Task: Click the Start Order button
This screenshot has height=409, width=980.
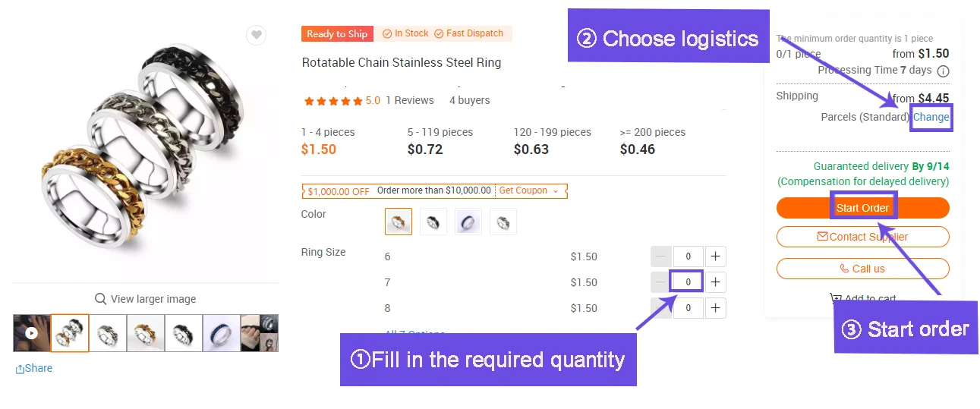Action: coord(862,208)
